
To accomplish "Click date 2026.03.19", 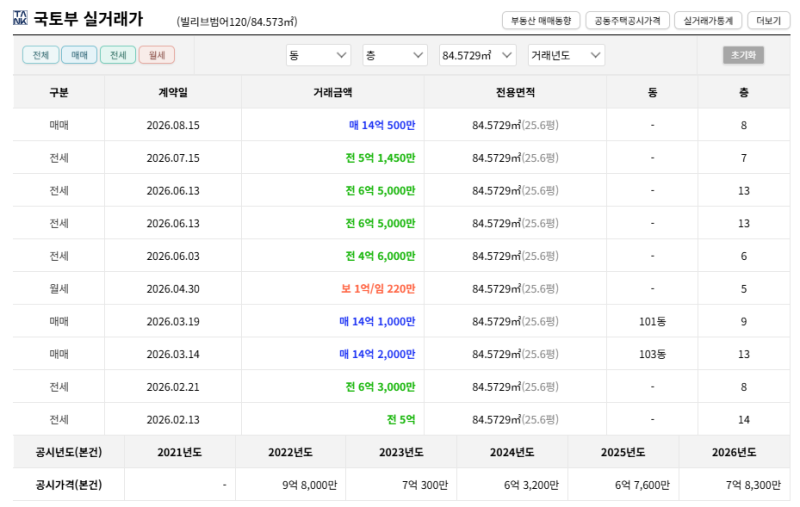I will point(173,321).
